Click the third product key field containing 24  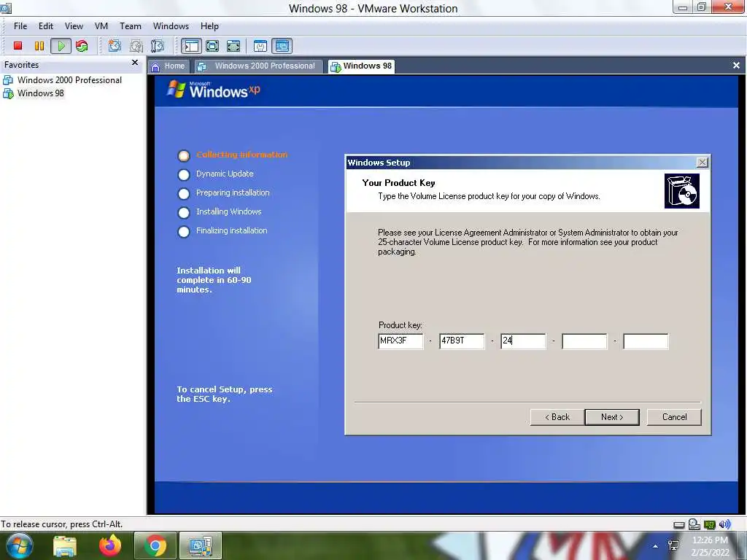pos(523,341)
